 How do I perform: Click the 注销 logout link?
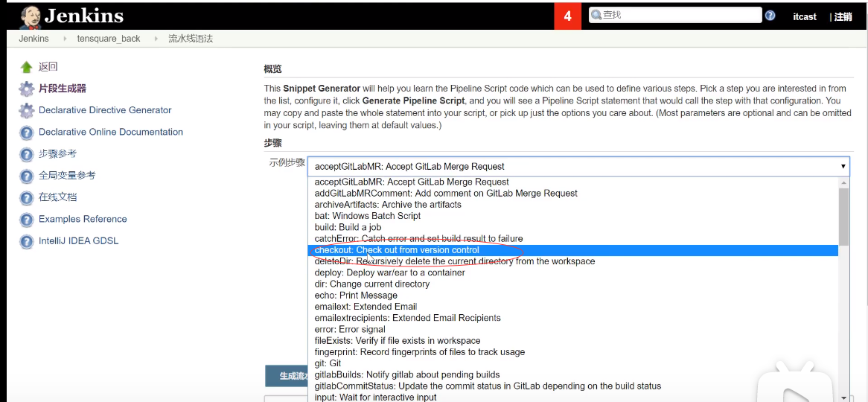point(843,16)
